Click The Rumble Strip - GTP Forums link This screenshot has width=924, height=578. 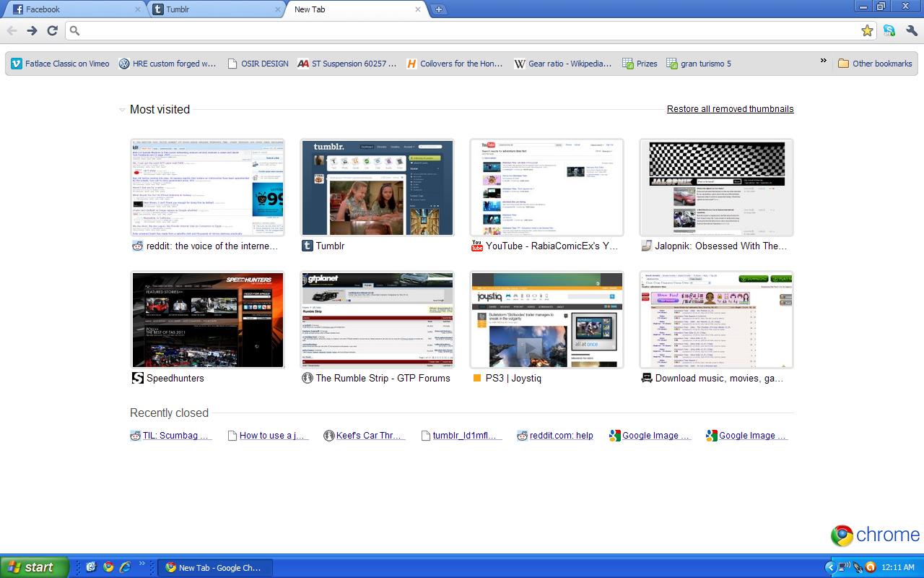383,378
